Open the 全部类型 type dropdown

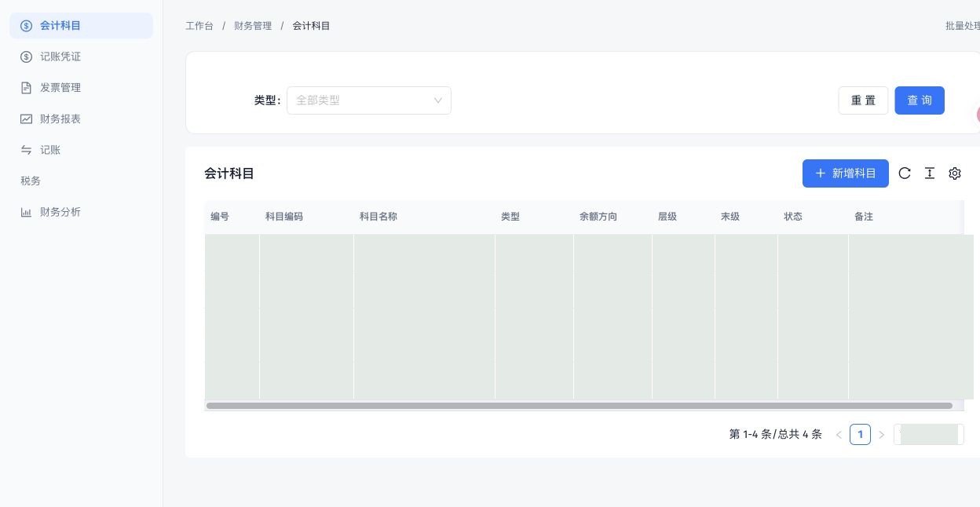[x=369, y=100]
